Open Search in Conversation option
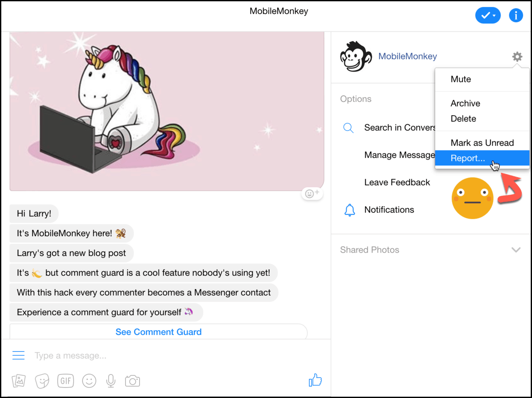532x398 pixels. (399, 128)
